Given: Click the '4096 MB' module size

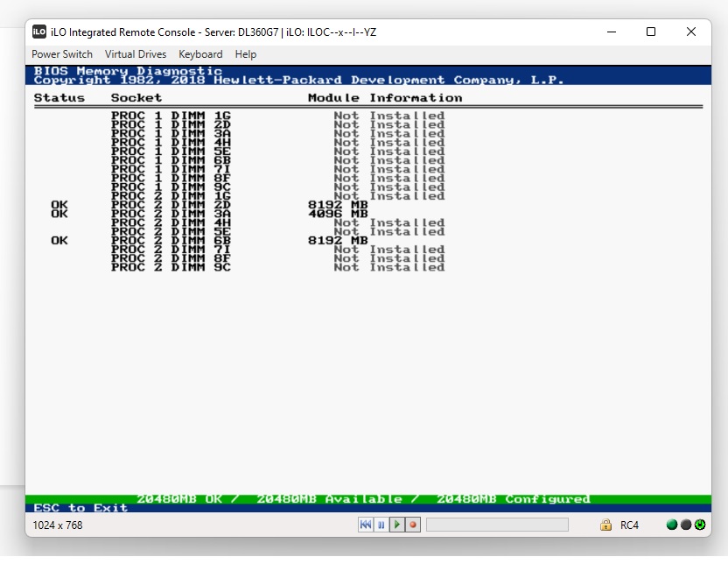Looking at the screenshot, I should [338, 214].
